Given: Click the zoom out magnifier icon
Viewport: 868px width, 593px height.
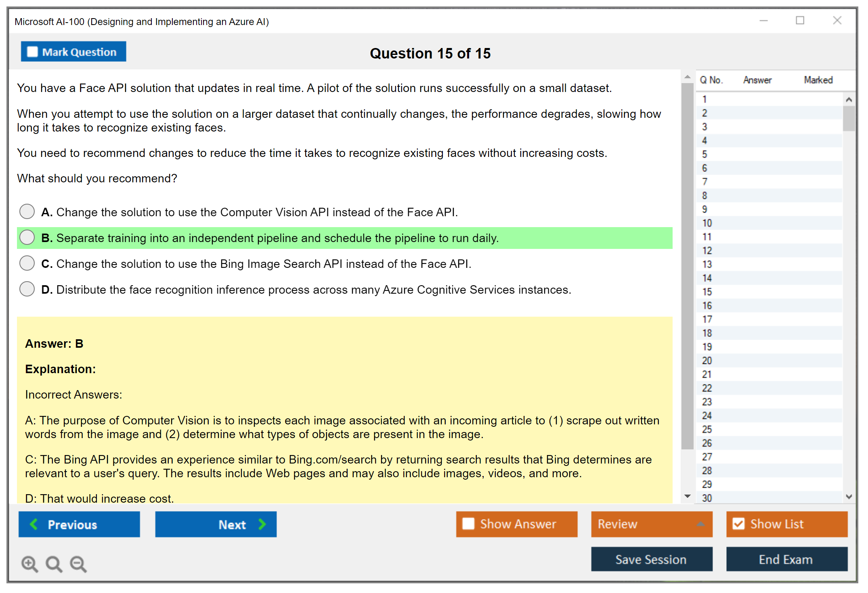Looking at the screenshot, I should pos(78,564).
